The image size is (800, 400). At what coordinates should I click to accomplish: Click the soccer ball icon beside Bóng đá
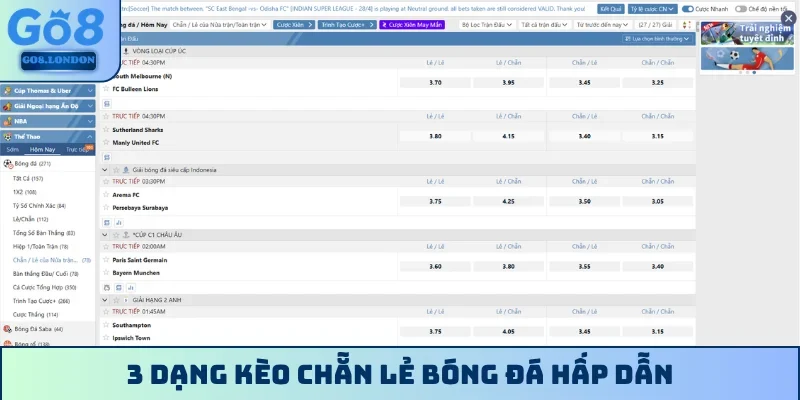[8, 164]
